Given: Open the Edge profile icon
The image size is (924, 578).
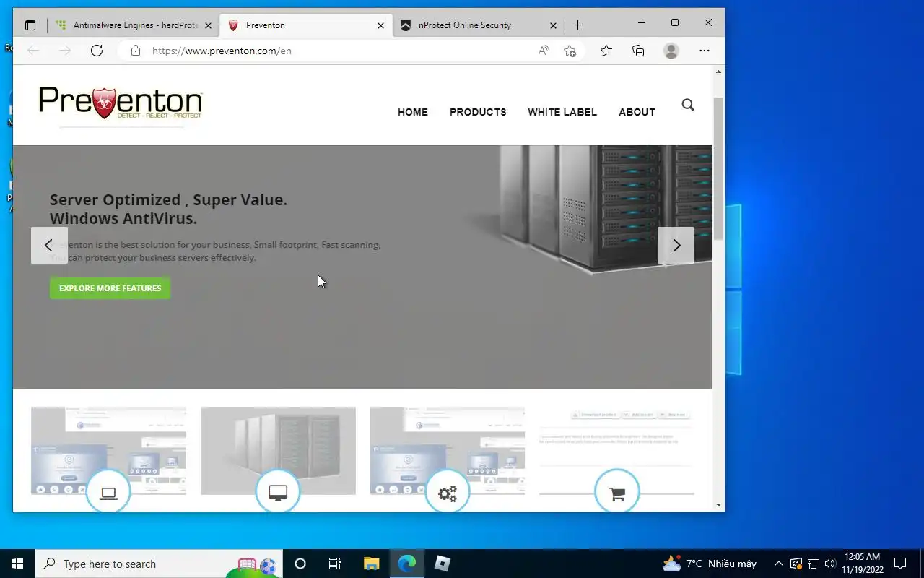Looking at the screenshot, I should point(671,51).
